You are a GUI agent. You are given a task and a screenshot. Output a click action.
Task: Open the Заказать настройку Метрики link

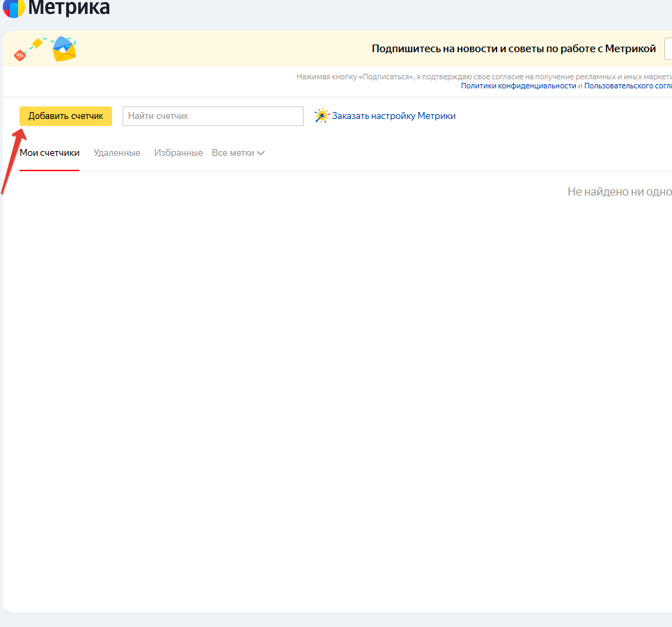click(x=393, y=116)
